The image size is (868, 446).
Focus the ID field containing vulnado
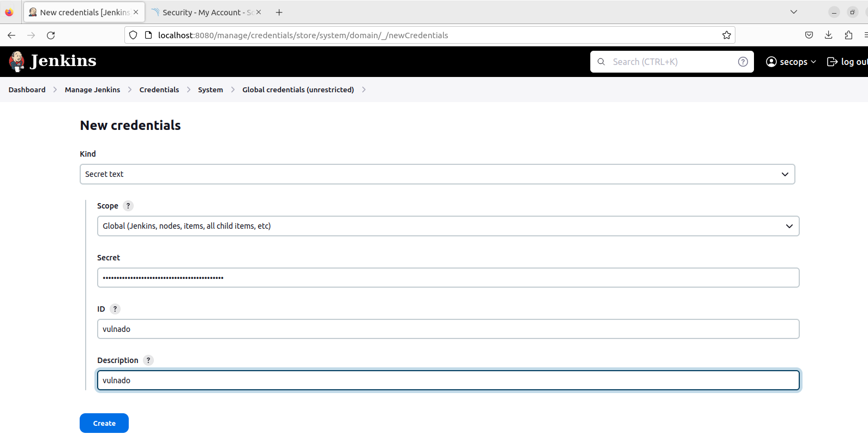448,329
